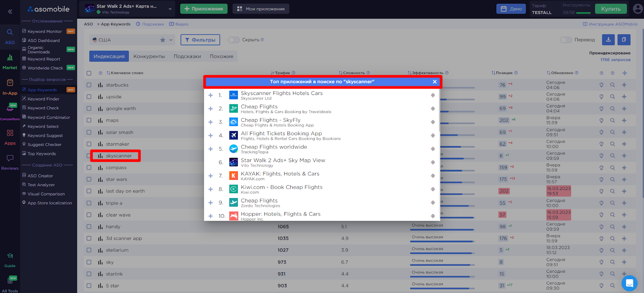Sort by Трафик column
Screen dimensions: 644x293
click(x=281, y=73)
